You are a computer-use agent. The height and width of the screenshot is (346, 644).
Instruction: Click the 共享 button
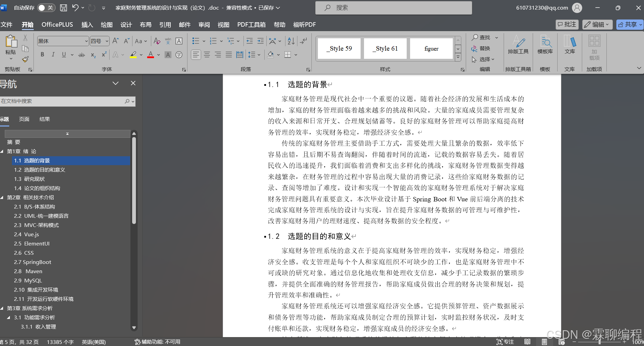click(x=629, y=24)
